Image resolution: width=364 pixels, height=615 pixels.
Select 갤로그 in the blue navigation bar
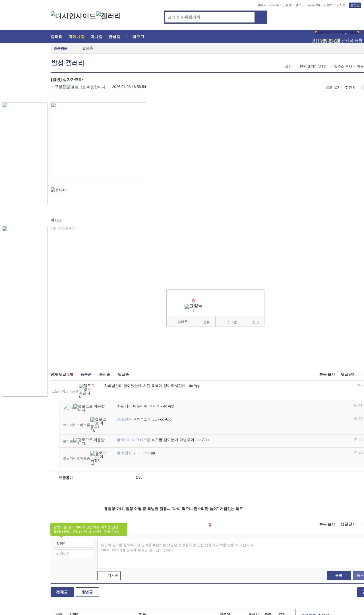click(x=138, y=36)
